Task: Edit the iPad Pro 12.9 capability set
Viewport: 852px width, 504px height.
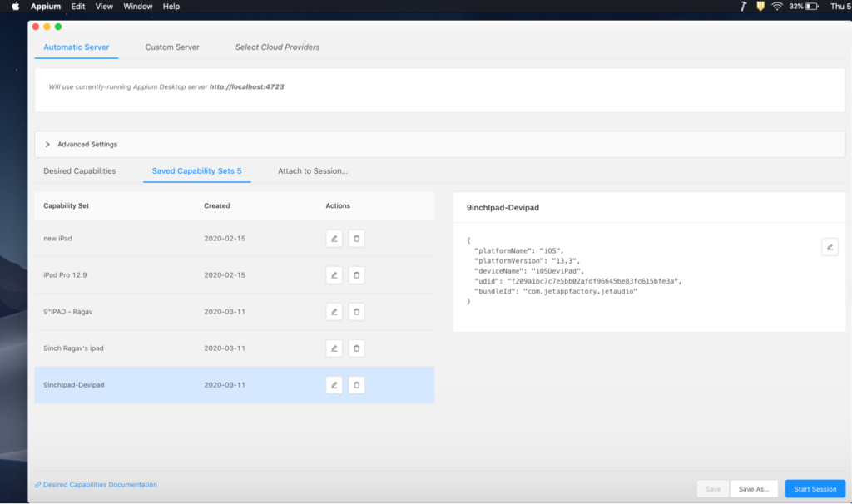Action: coord(334,275)
